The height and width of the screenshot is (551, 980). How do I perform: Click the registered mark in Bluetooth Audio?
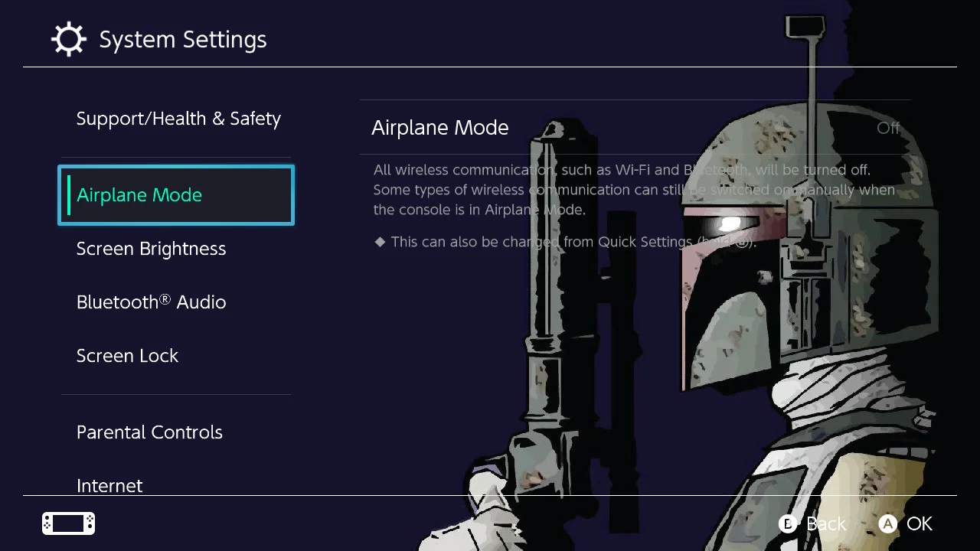tap(165, 298)
